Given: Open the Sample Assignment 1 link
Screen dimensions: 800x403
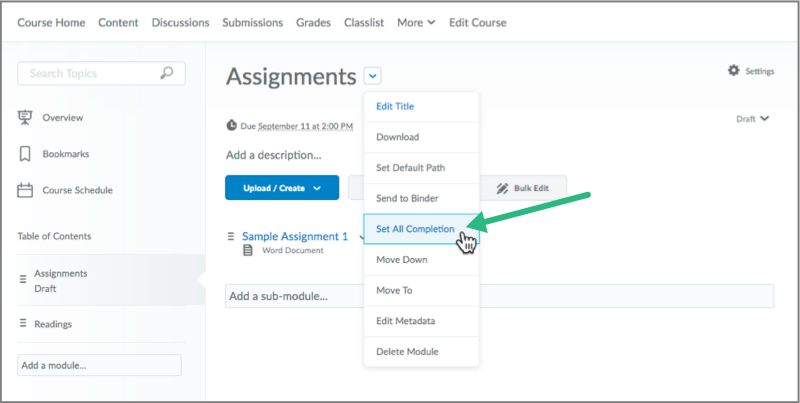Looking at the screenshot, I should point(295,237).
